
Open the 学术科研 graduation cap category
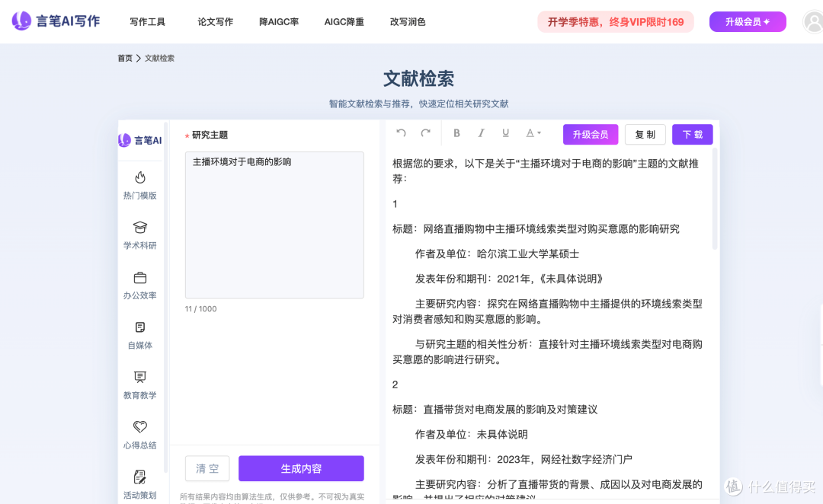click(x=140, y=235)
